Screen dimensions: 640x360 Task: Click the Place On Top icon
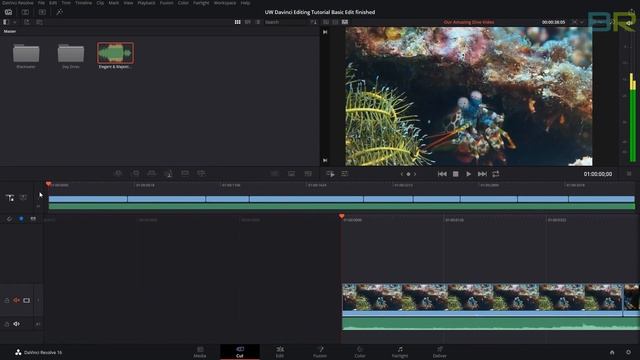[x=185, y=173]
